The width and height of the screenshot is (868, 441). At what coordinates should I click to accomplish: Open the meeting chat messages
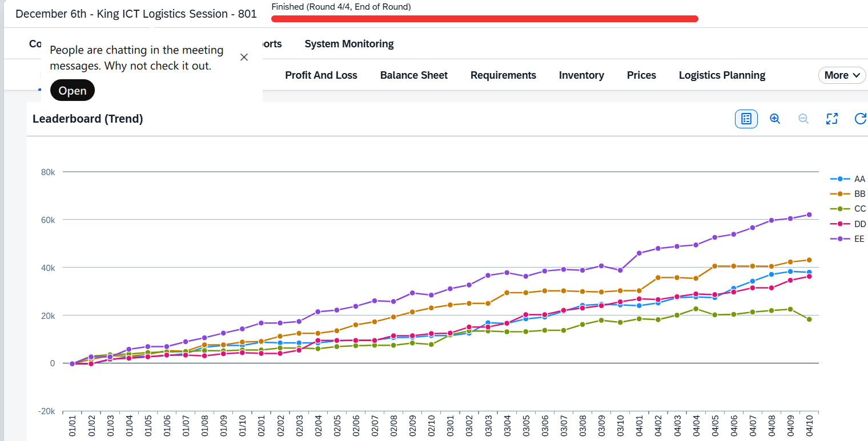coord(73,91)
